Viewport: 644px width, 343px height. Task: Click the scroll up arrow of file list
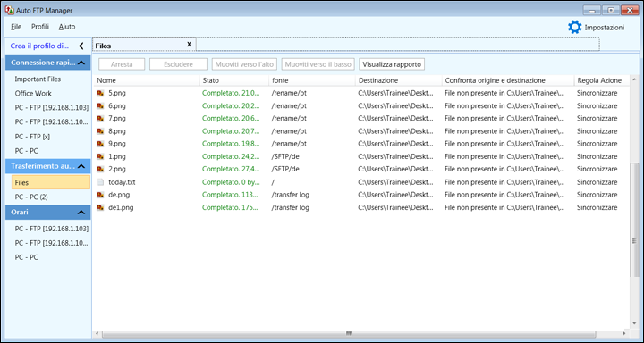[x=634, y=79]
